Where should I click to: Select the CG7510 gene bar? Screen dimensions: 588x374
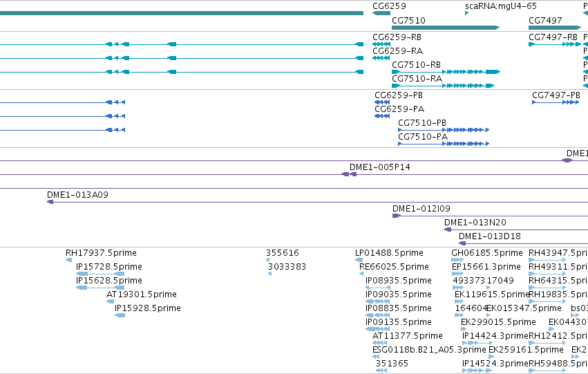(x=446, y=28)
